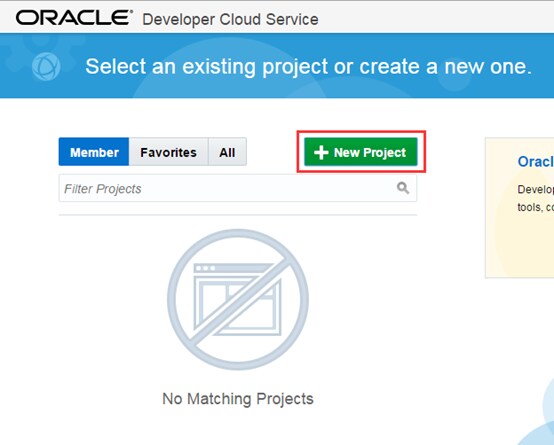Show All projects tab
554x445 pixels.
(227, 152)
